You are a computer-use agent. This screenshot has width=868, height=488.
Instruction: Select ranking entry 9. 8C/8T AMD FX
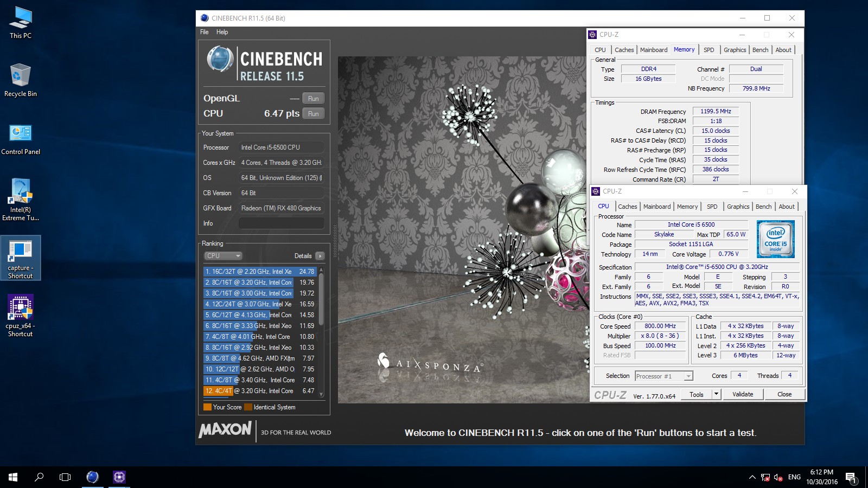click(x=259, y=358)
